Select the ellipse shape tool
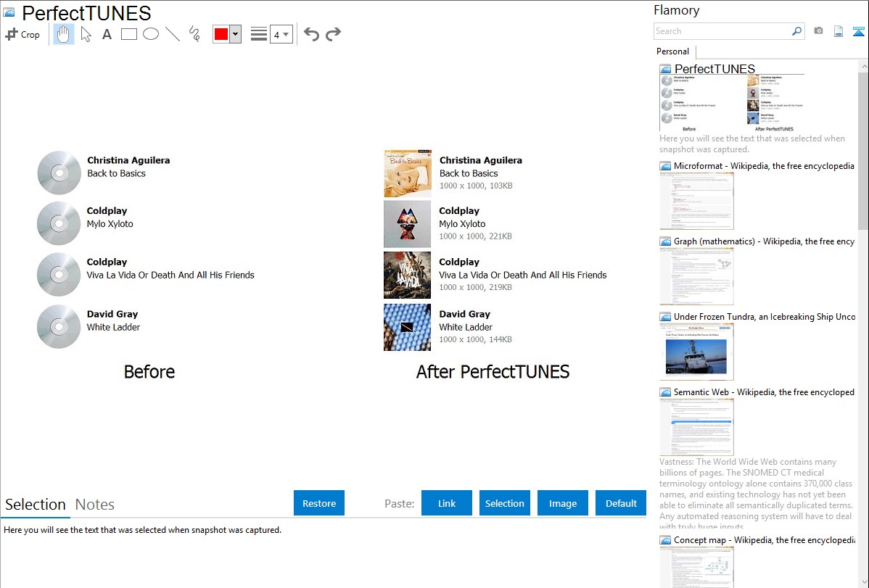Viewport: 869px width, 588px height. [x=151, y=34]
